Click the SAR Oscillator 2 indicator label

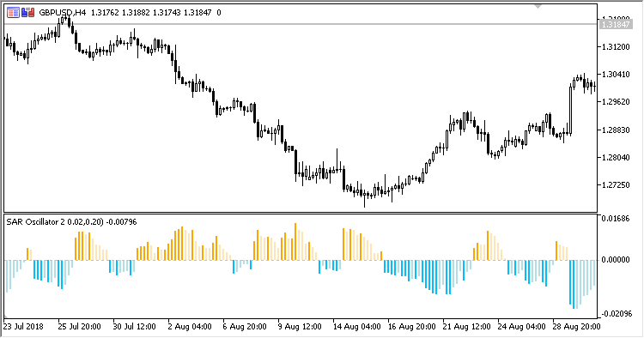tap(71, 222)
